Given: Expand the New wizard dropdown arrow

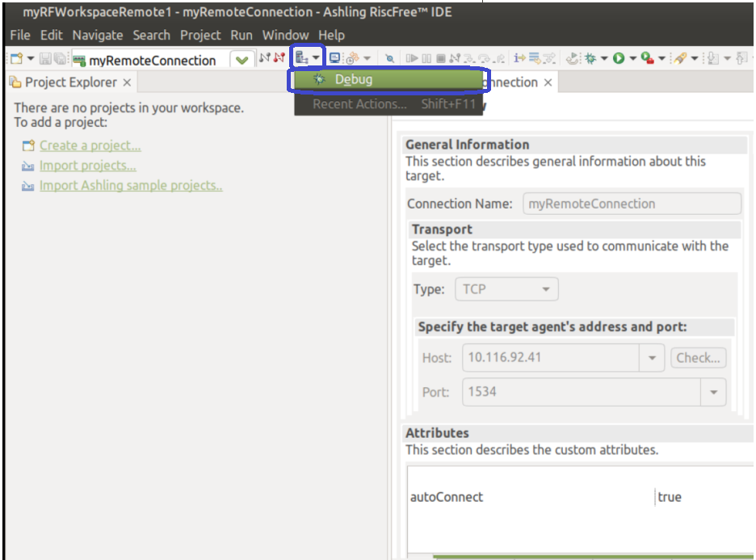Looking at the screenshot, I should click(x=31, y=59).
